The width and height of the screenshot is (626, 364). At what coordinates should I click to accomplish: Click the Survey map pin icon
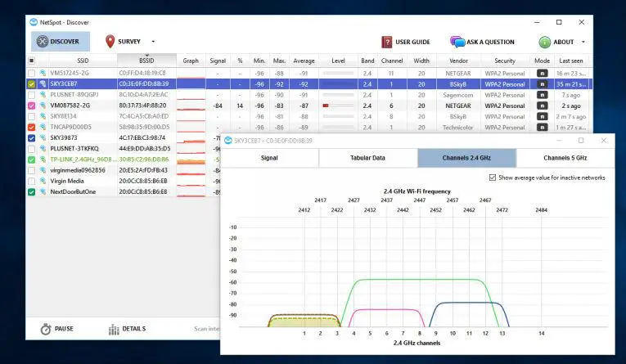click(x=110, y=42)
